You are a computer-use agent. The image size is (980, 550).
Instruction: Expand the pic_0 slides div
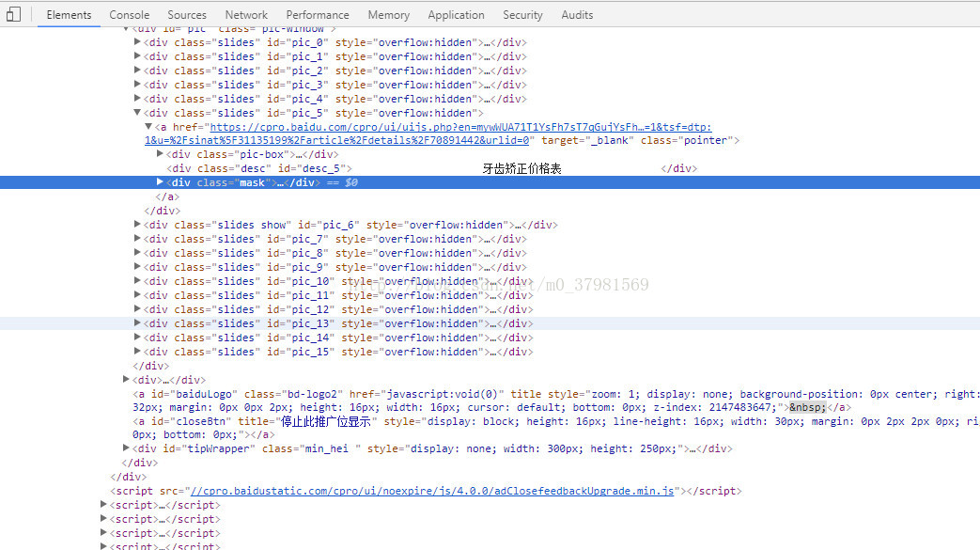pos(137,42)
